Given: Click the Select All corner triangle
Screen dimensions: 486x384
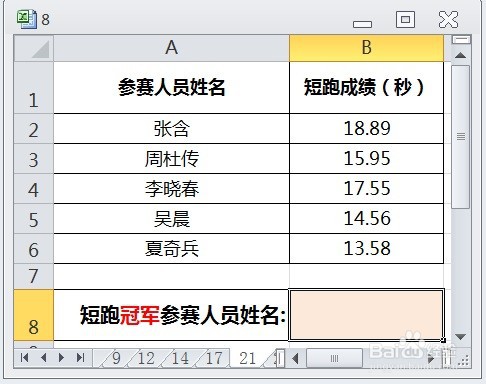Looking at the screenshot, I should click(x=34, y=48).
